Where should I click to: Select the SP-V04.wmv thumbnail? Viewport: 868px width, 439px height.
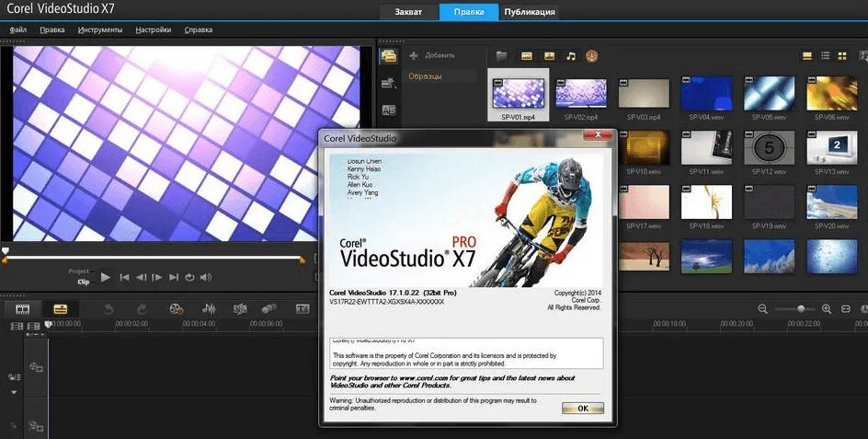pyautogui.click(x=706, y=94)
